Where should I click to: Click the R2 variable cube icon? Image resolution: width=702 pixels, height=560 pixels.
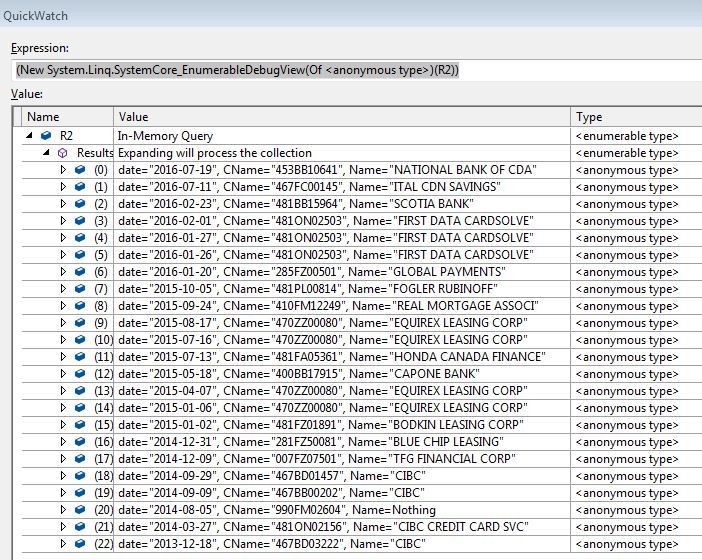[x=46, y=135]
